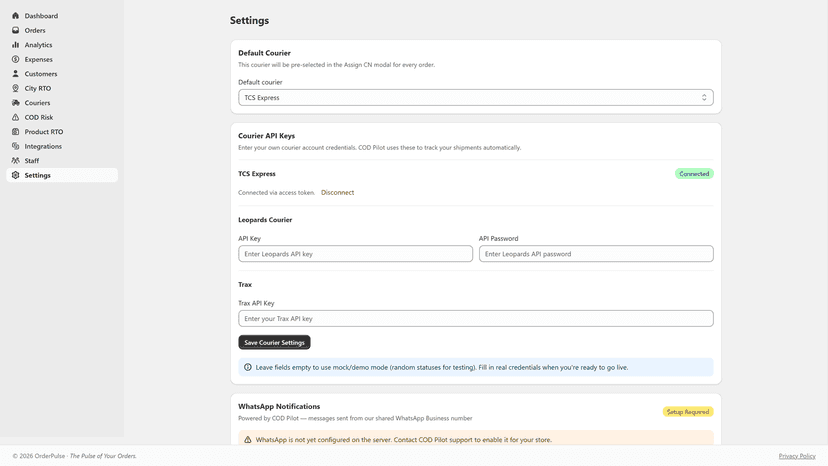Viewport: 828px width, 466px height.
Task: Focus the Leopards API key field
Action: tap(355, 254)
